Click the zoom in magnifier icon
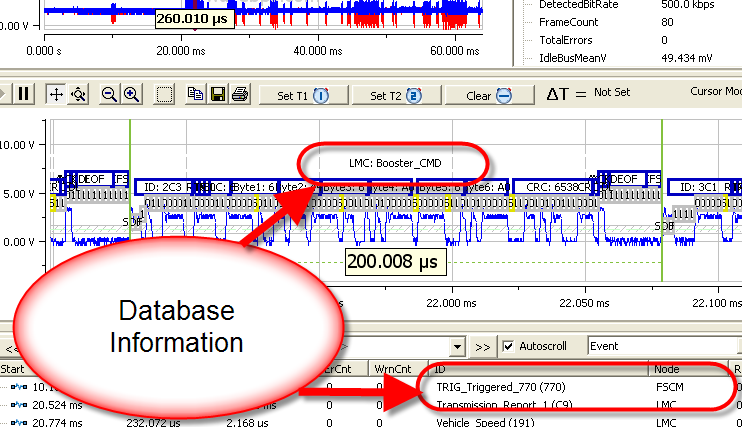742x427 pixels. pyautogui.click(x=132, y=94)
